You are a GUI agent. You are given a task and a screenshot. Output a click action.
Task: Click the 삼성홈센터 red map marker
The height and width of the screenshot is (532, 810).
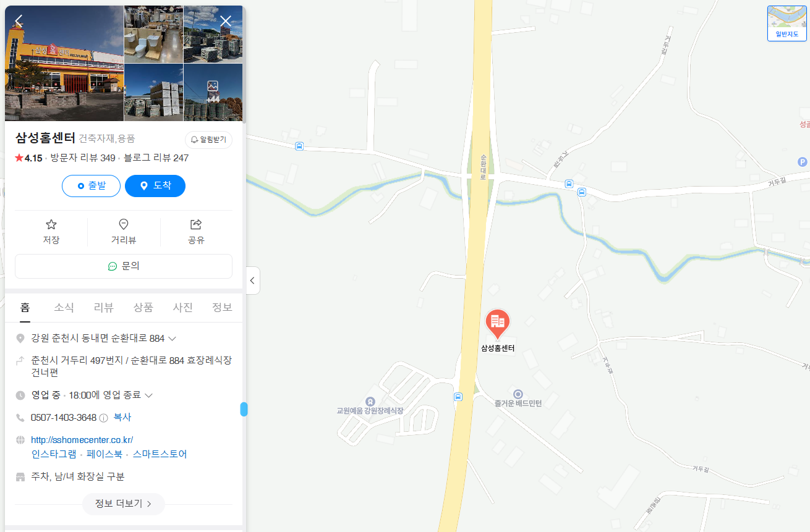[498, 323]
